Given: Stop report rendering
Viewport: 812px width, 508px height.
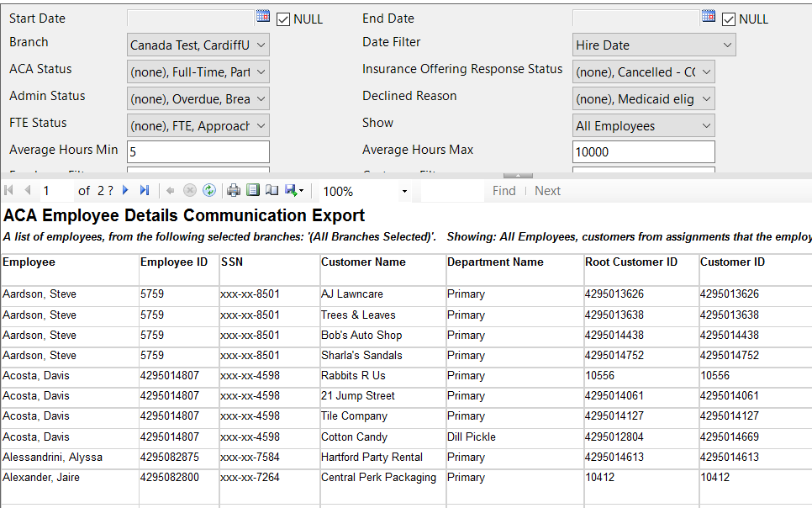Looking at the screenshot, I should coord(190,191).
